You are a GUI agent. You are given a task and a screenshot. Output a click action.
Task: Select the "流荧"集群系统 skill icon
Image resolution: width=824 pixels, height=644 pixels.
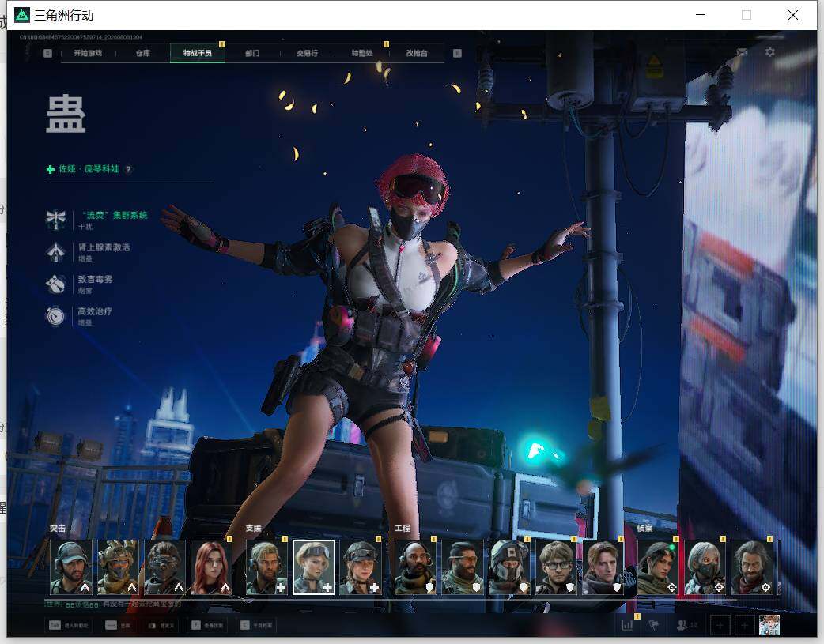[55, 219]
